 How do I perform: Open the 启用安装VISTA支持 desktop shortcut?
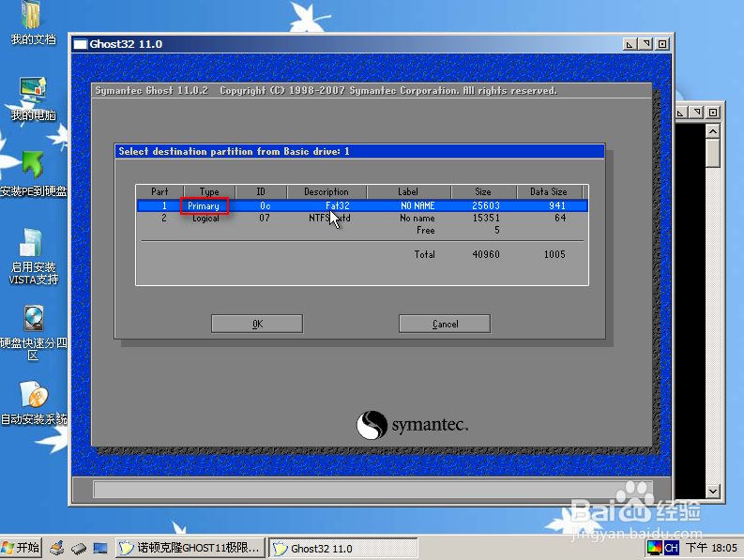click(33, 257)
